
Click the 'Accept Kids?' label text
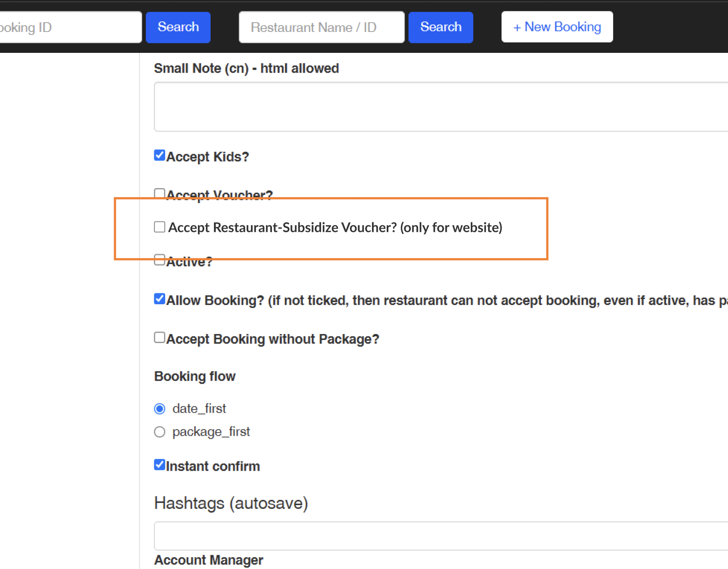point(208,157)
